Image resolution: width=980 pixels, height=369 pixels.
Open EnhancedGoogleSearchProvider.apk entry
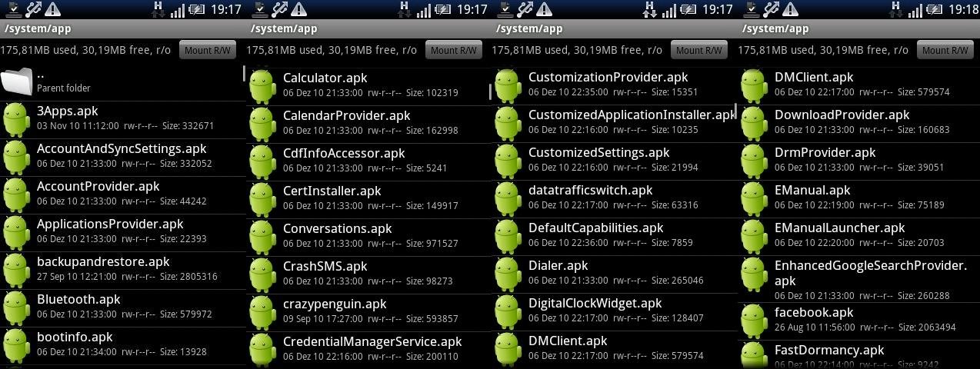[x=858, y=281]
